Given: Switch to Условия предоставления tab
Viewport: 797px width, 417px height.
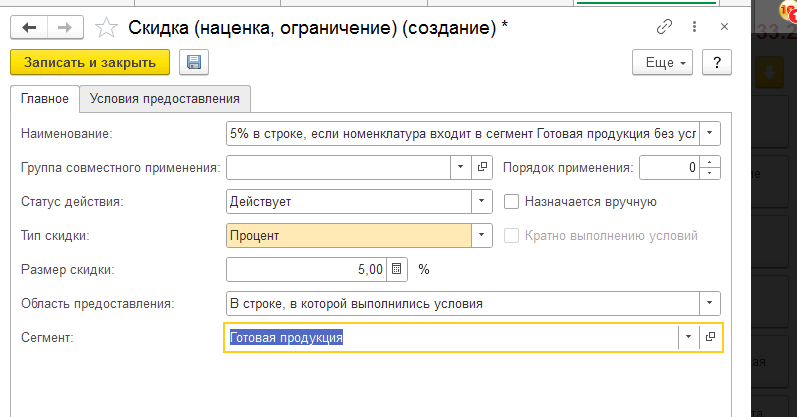Looking at the screenshot, I should 165,98.
